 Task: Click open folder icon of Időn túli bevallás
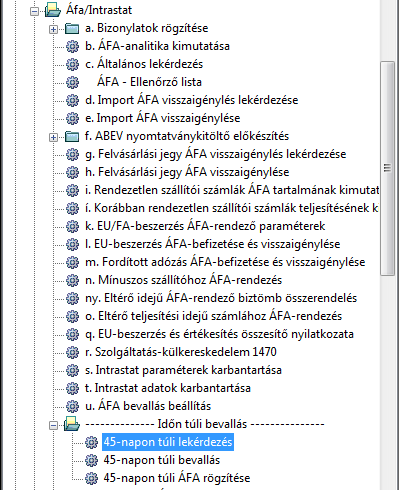click(x=72, y=424)
